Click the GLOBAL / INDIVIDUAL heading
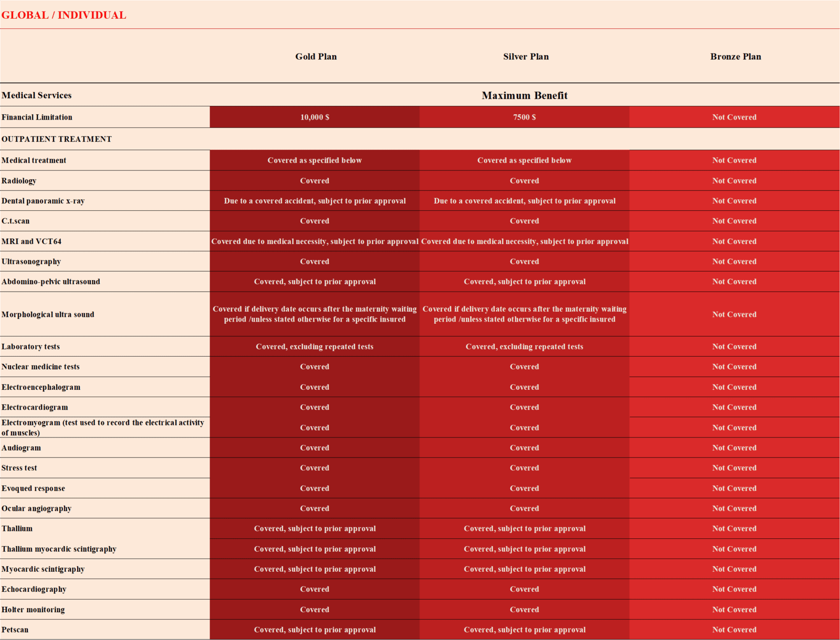Viewport: 840px width, 640px height. click(x=64, y=15)
